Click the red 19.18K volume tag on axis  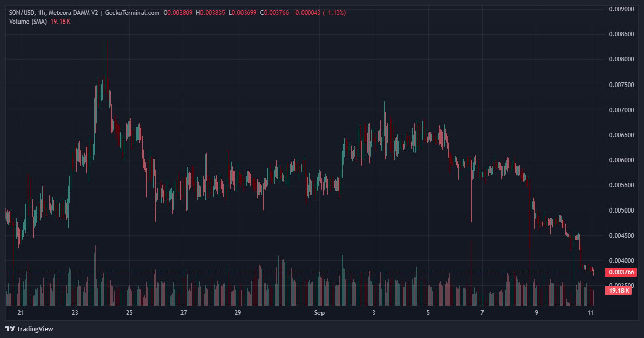coord(618,291)
